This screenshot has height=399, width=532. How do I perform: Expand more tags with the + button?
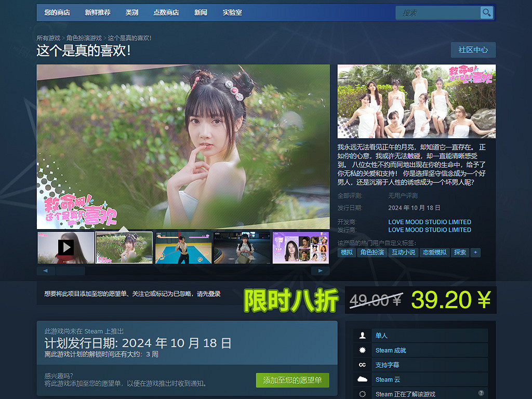(x=475, y=252)
